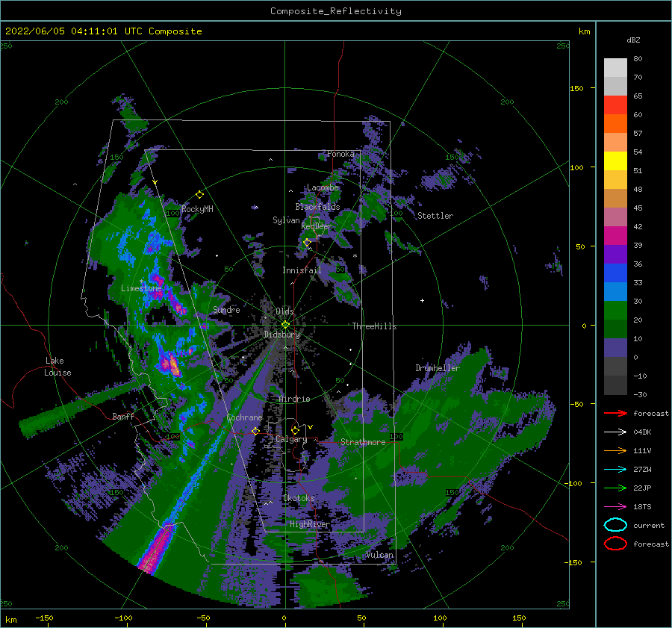Click the Airdrie city label
Image resolution: width=672 pixels, height=628 pixels.
294,399
